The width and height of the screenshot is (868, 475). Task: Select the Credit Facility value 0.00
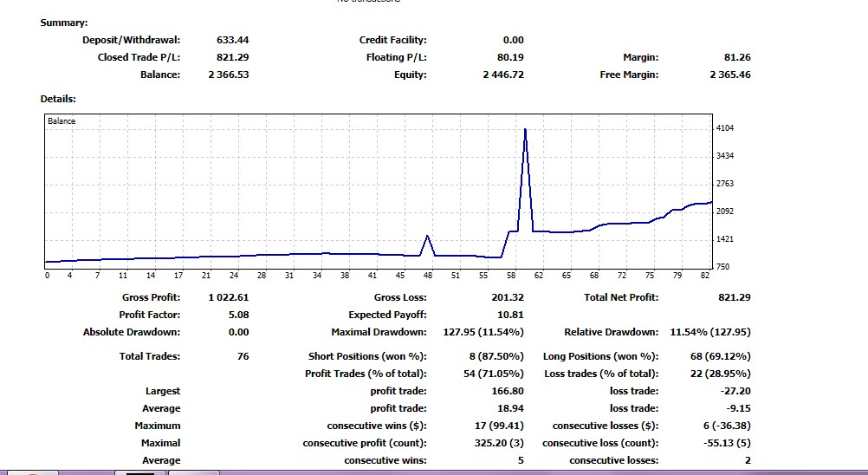click(x=513, y=40)
